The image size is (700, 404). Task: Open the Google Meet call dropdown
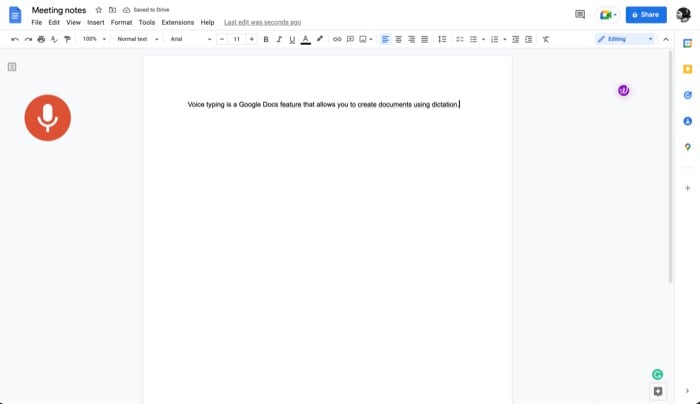[608, 15]
